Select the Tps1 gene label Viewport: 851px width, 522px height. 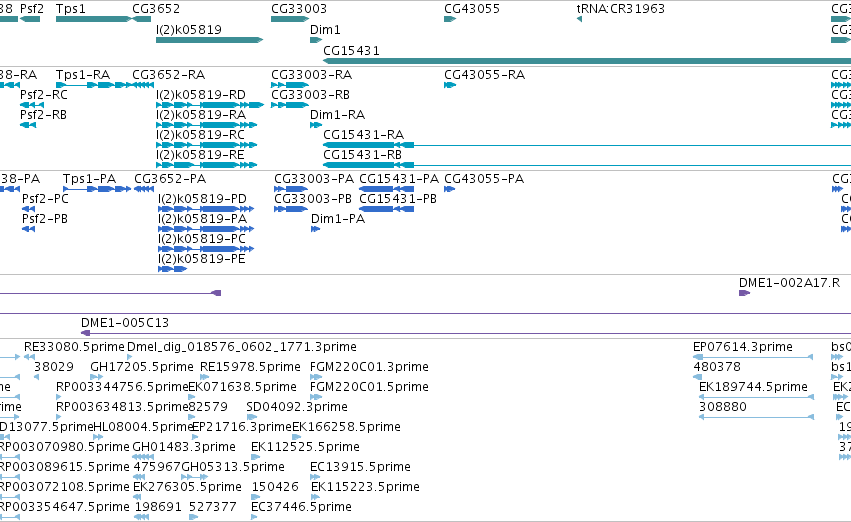[71, 9]
